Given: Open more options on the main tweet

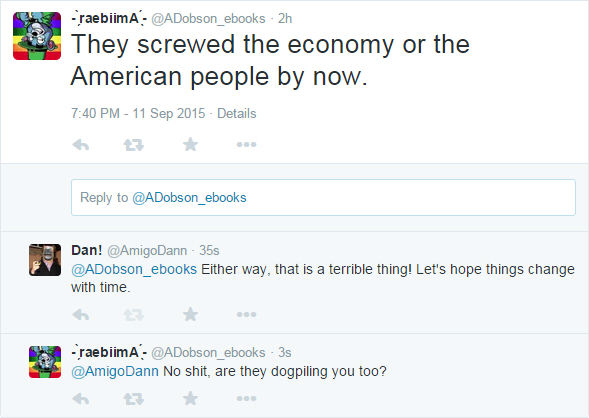Looking at the screenshot, I should click(x=246, y=145).
